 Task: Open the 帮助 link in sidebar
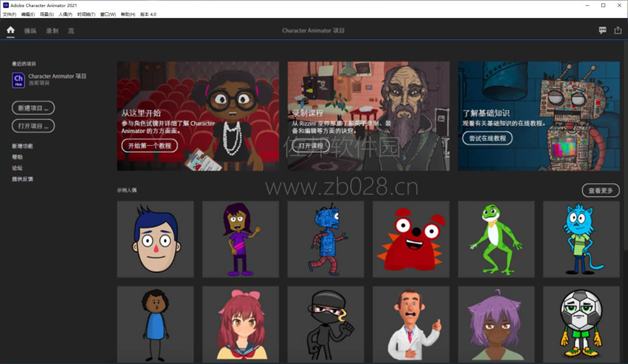(x=17, y=157)
